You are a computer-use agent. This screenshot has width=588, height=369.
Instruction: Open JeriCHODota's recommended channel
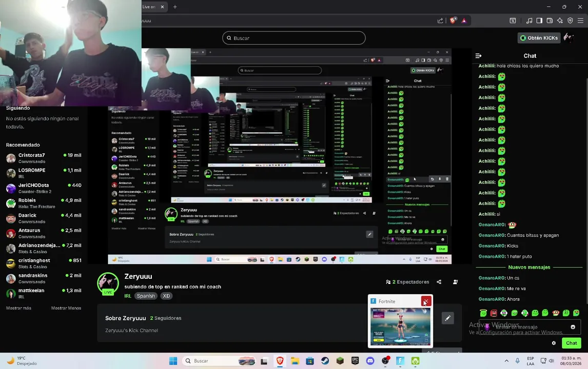coord(44,188)
